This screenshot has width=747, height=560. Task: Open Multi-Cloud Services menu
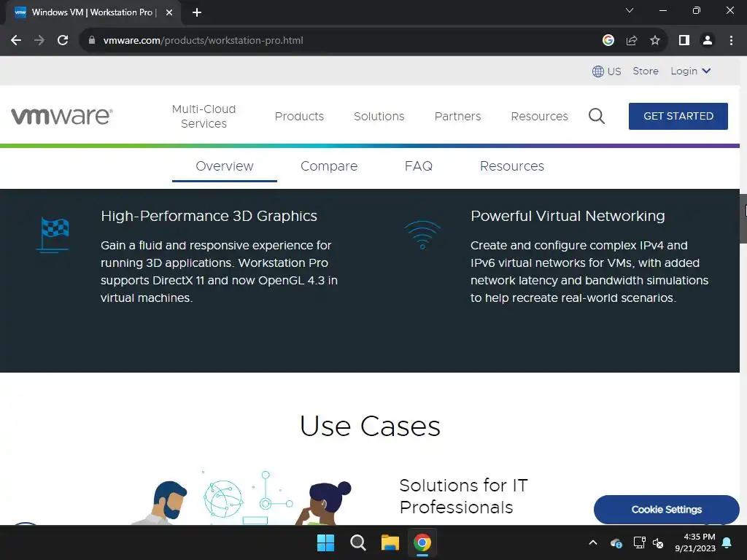[x=204, y=116]
